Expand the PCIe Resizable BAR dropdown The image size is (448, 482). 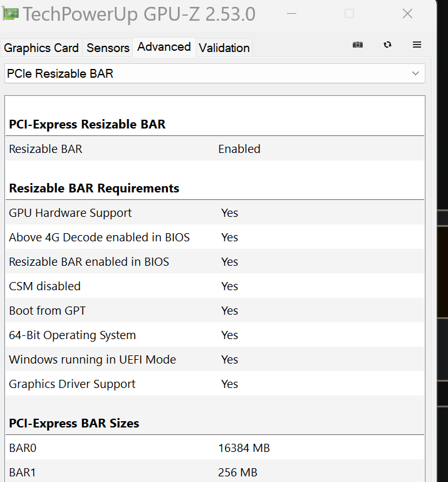[214, 73]
